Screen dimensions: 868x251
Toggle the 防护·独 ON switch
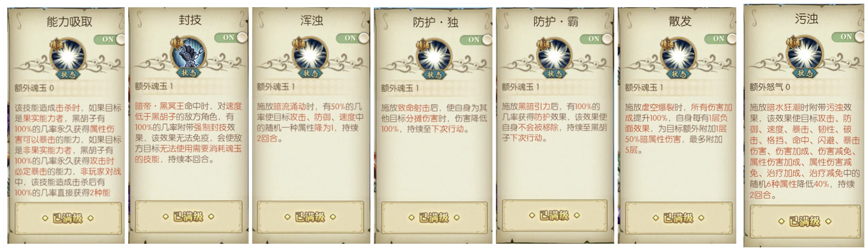tap(476, 40)
